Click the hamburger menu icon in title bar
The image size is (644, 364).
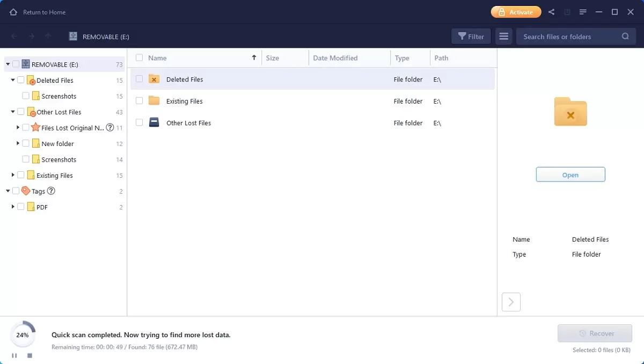[x=583, y=11]
